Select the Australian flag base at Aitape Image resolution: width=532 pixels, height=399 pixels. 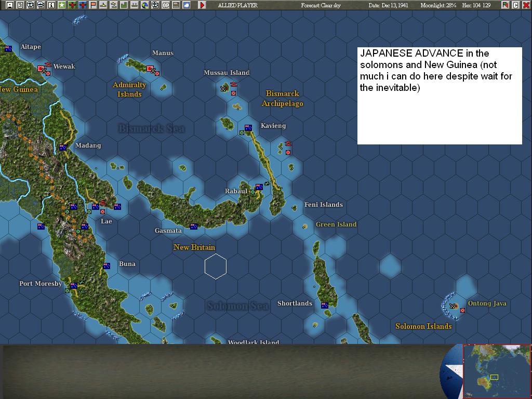[x=8, y=49]
